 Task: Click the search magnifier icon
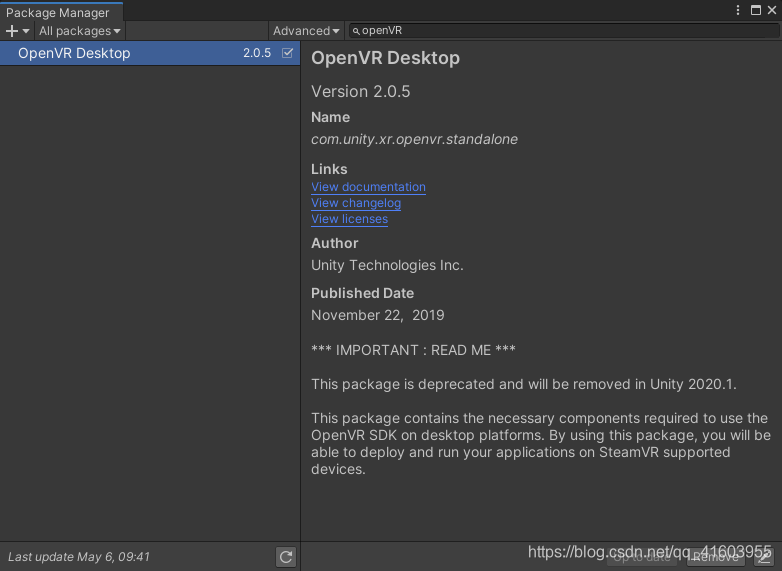tap(356, 31)
